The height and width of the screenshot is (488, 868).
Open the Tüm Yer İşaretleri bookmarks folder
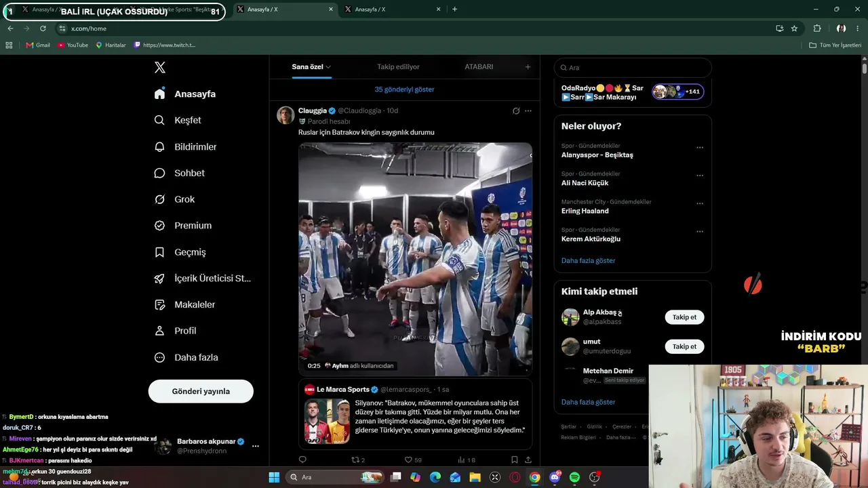(835, 45)
